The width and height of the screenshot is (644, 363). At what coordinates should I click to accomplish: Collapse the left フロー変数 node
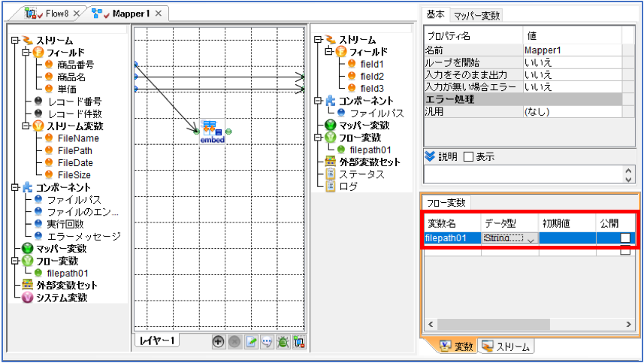(15, 261)
